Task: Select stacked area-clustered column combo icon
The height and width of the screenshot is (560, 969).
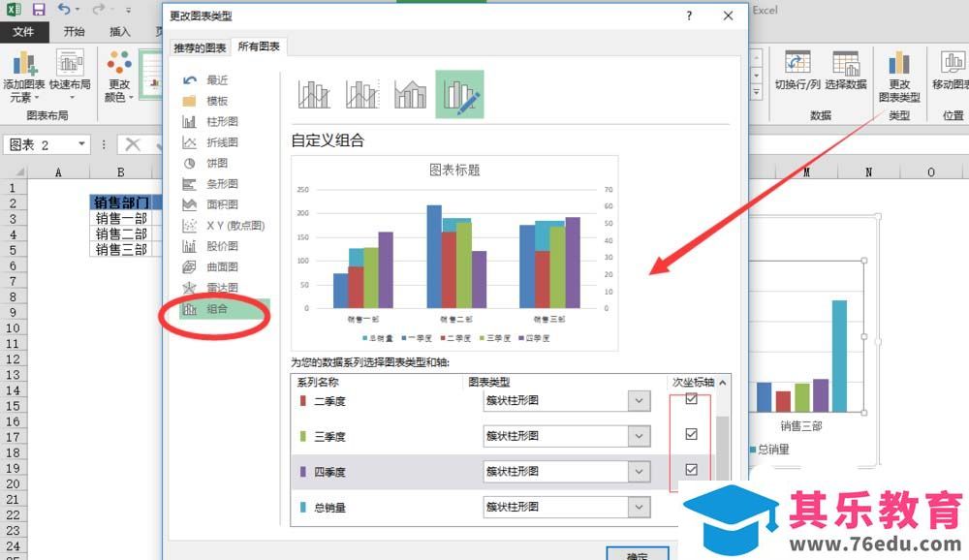Action: [410, 94]
